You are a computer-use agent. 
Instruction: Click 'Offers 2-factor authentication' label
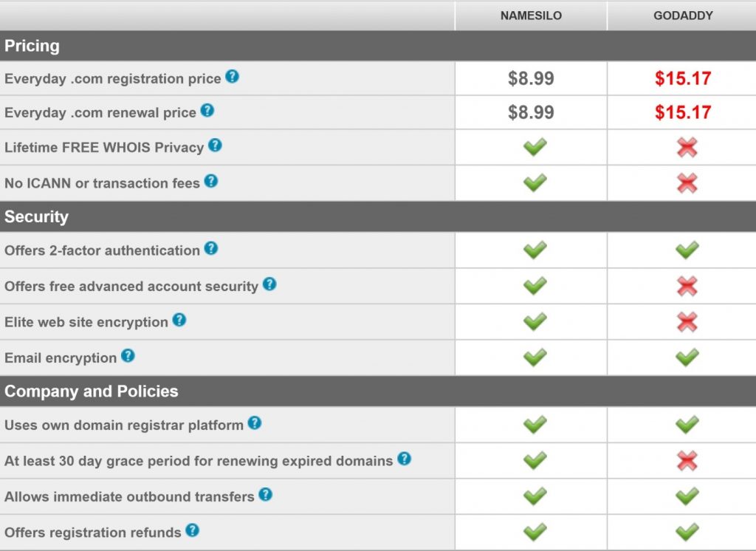(102, 250)
